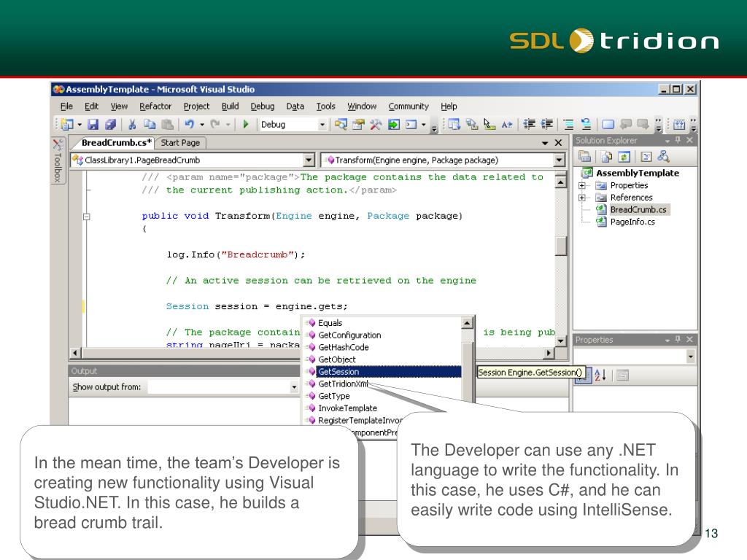Click the Cut scissors toolbar icon
747x560 pixels.
coord(133,125)
